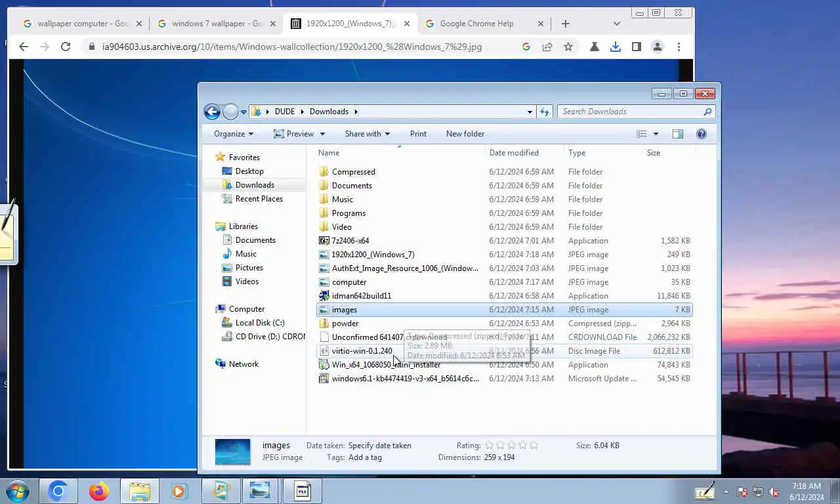The image size is (840, 504).
Task: Click the Preview button
Action: click(x=294, y=134)
